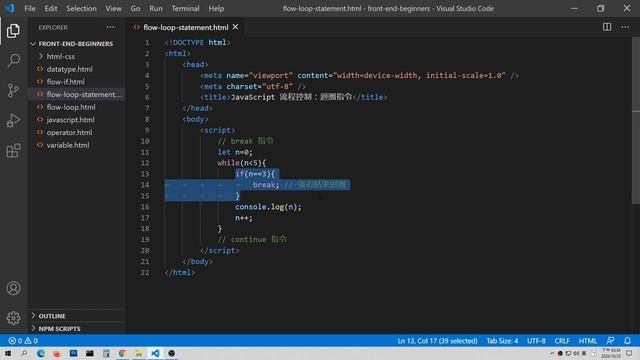
Task: Open the Help menu
Action: click(216, 8)
